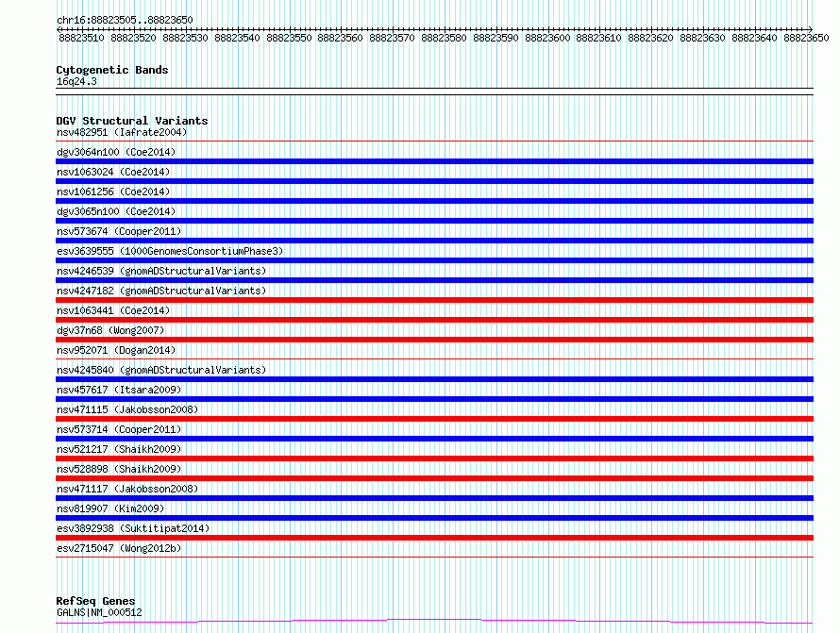Viewport: 840px width, 633px height.
Task: Select nsv819907 (Kim2009) variant label
Action: (x=110, y=508)
